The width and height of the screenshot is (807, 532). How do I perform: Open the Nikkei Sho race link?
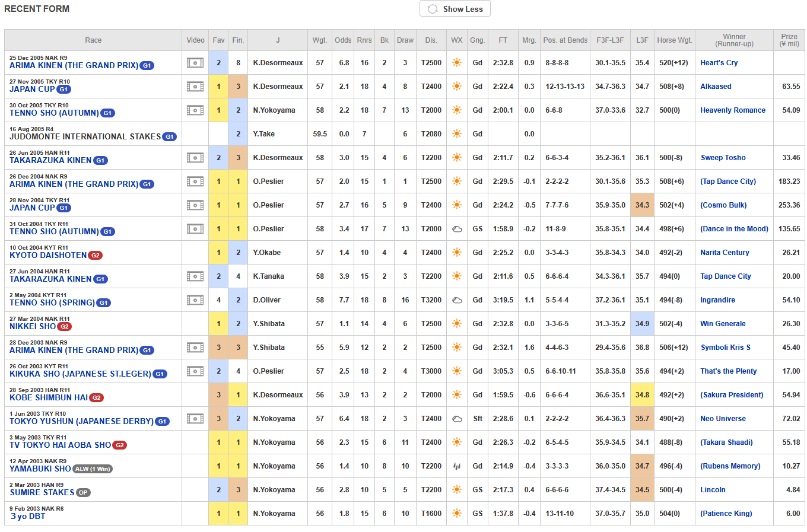click(33, 327)
